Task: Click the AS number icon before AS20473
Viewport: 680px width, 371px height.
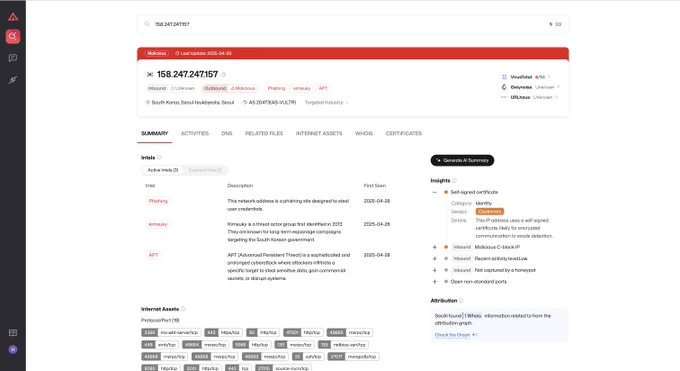Action: click(x=245, y=102)
